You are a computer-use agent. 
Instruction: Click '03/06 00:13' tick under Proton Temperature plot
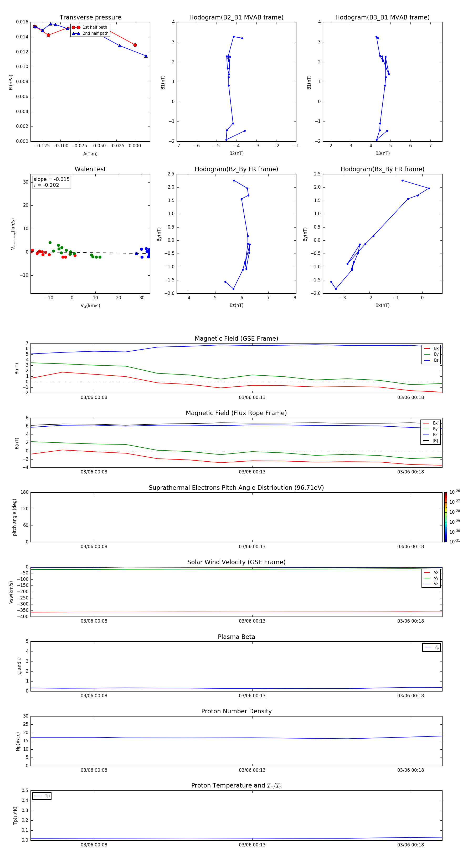coord(252,845)
